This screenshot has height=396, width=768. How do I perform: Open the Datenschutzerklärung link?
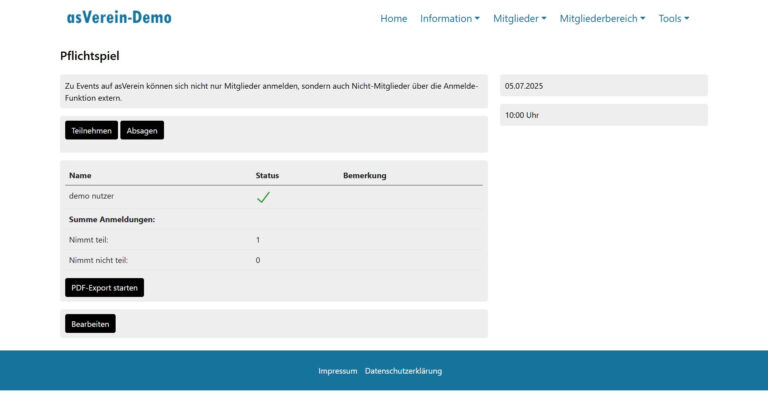click(x=403, y=371)
